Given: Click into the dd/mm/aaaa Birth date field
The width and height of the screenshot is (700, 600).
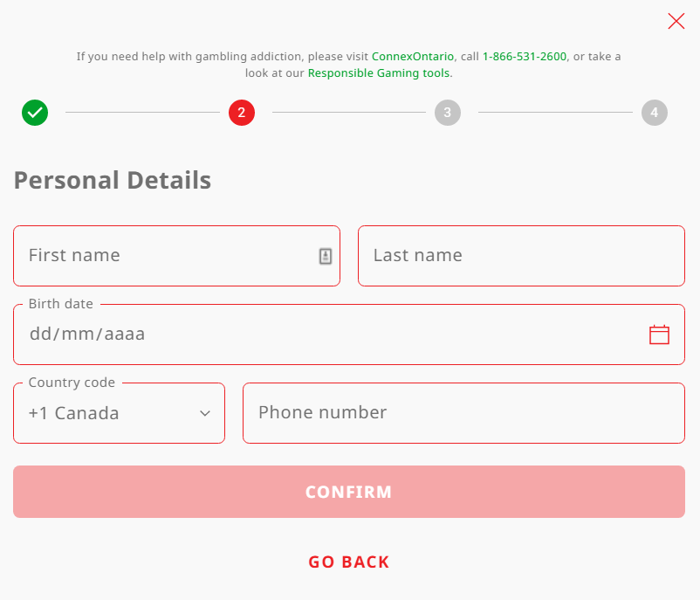Looking at the screenshot, I should click(x=349, y=334).
